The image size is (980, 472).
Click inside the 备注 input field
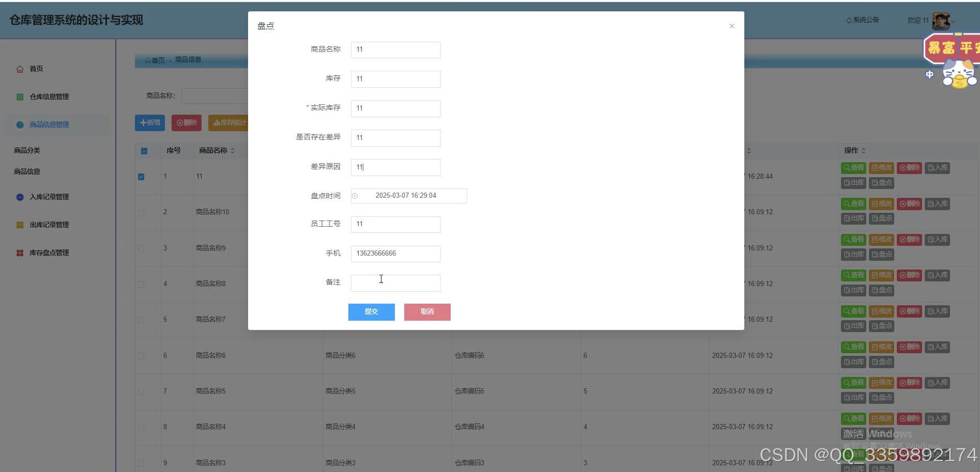coord(395,282)
